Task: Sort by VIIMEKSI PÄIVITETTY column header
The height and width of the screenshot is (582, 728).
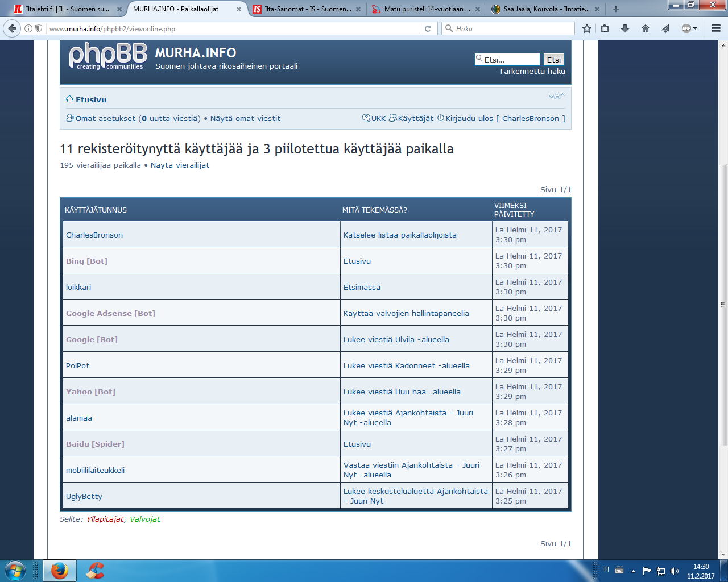Action: click(514, 210)
